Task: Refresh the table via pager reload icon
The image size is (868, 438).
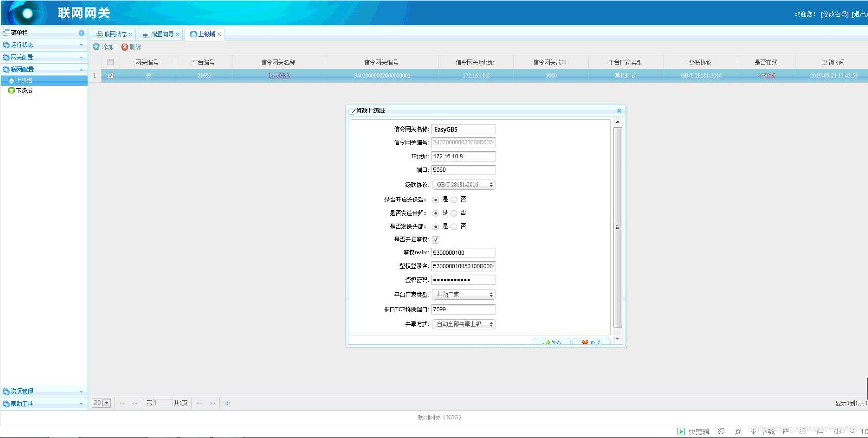Action: [x=227, y=403]
